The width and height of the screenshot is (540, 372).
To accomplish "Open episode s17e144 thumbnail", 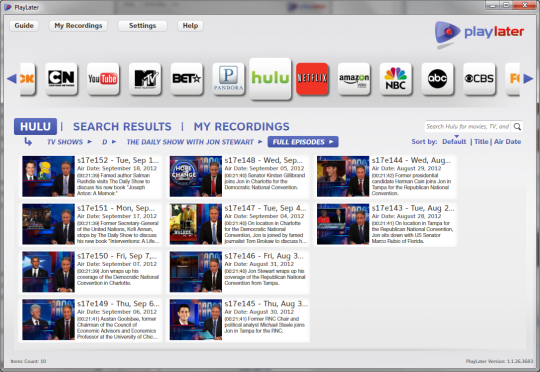I will coord(343,176).
